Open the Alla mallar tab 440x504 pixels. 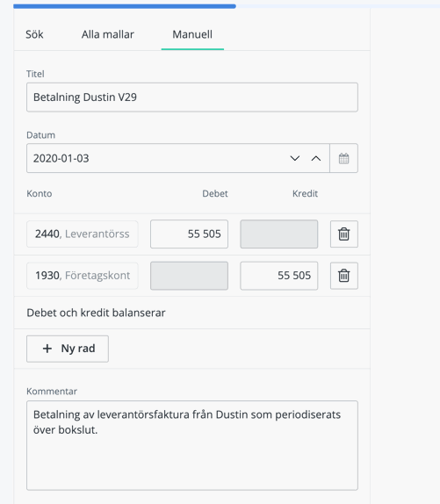[x=108, y=34]
